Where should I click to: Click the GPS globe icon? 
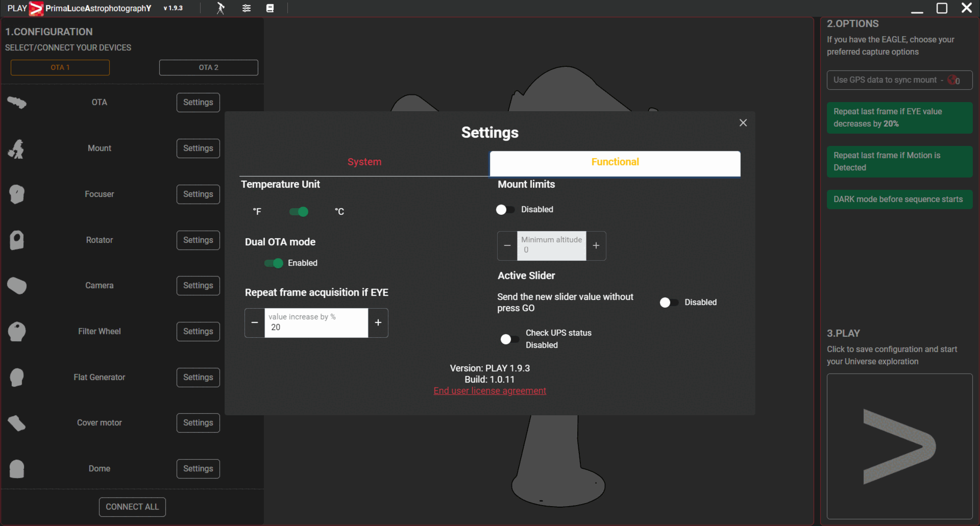(952, 80)
